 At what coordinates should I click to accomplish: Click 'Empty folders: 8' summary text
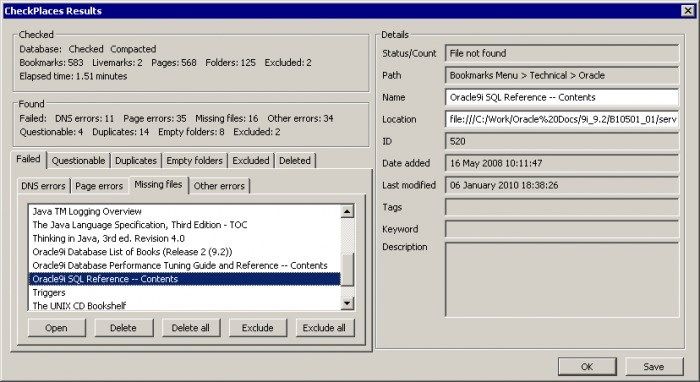(x=191, y=132)
